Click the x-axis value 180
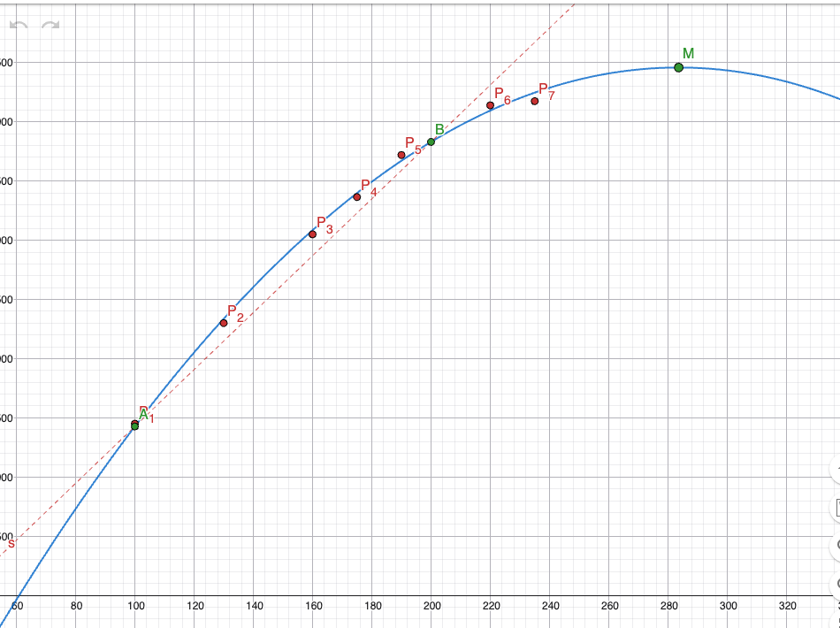 (373, 606)
